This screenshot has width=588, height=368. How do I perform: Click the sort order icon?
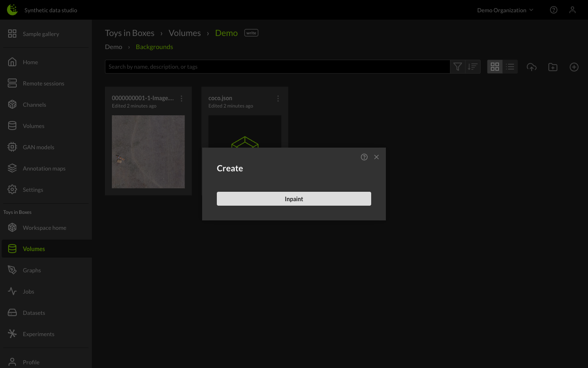(x=473, y=67)
